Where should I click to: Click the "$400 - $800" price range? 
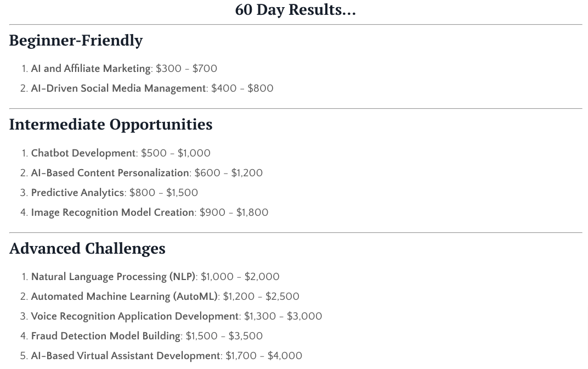(x=242, y=88)
